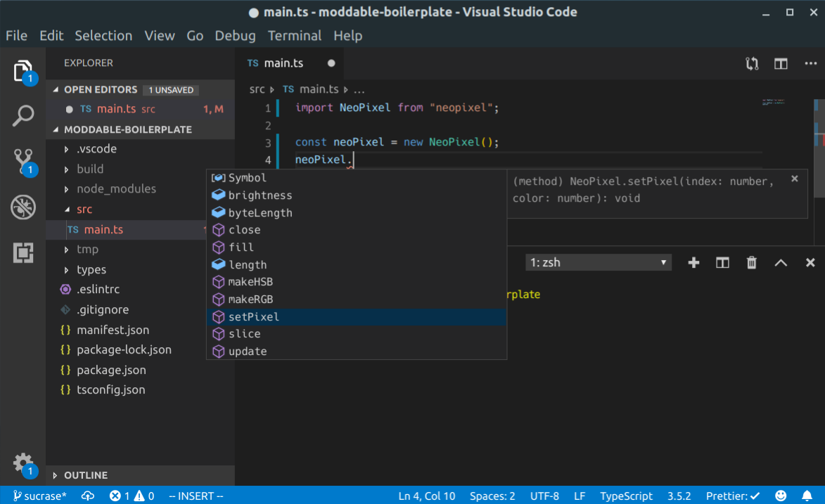Open the notifications bell icon

tap(807, 496)
